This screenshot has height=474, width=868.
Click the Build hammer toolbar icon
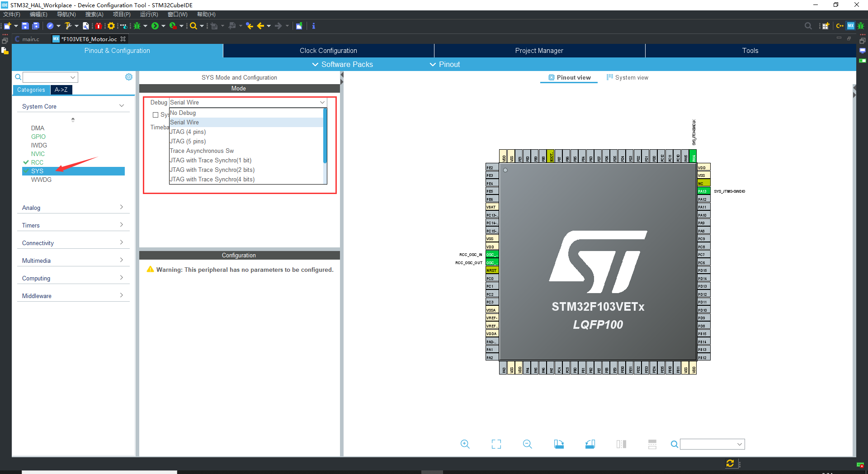[x=68, y=26]
